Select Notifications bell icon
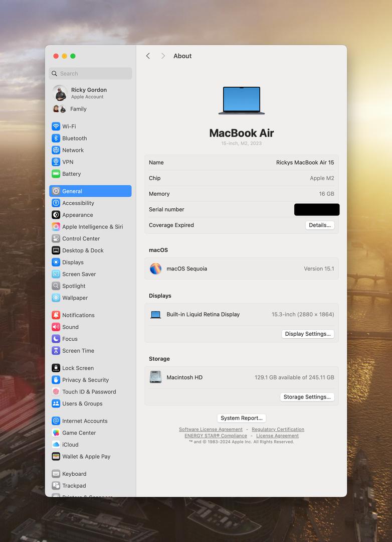Screen dimensions: 392x542 coord(56,315)
